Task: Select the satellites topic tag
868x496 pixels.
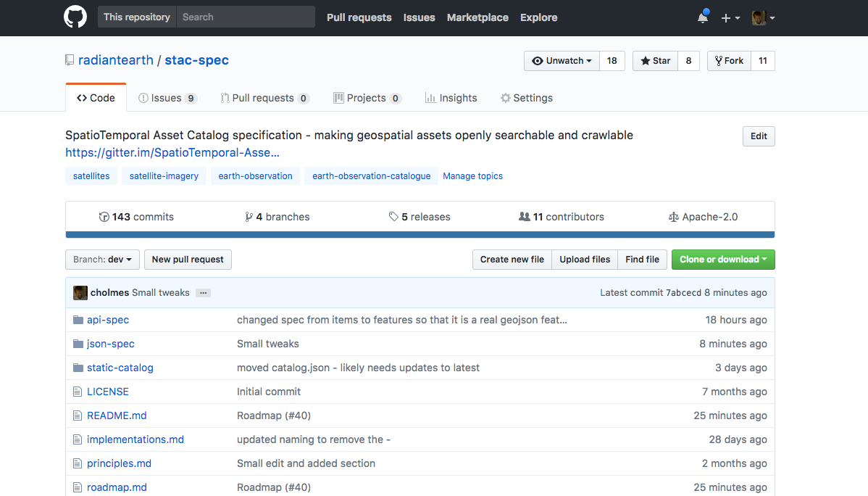Action: point(91,175)
